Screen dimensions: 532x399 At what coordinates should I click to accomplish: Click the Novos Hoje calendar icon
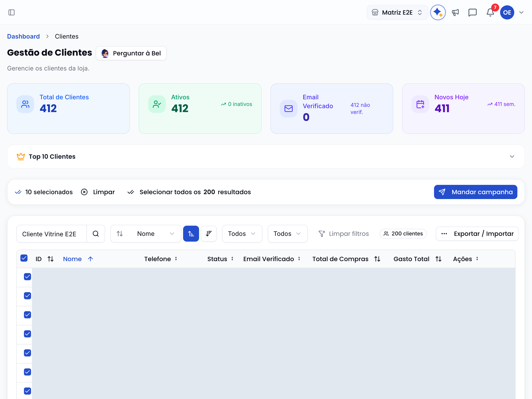click(x=420, y=104)
